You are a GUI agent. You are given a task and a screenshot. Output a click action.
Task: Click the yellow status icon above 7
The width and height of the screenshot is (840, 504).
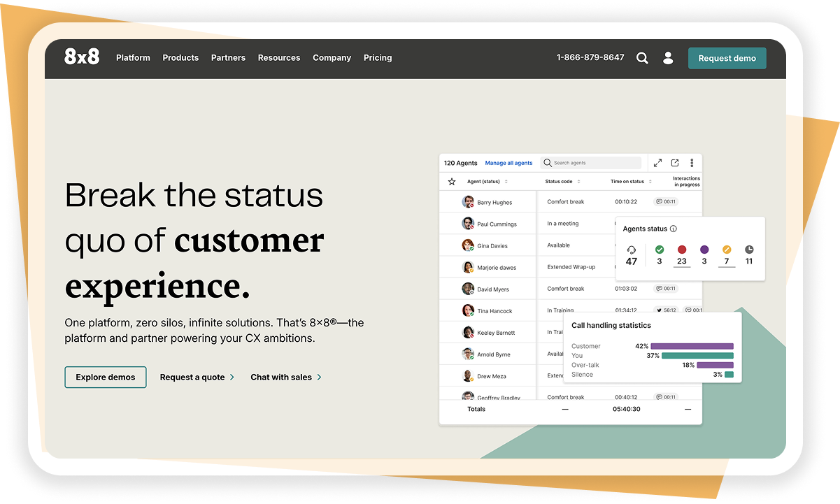point(727,250)
